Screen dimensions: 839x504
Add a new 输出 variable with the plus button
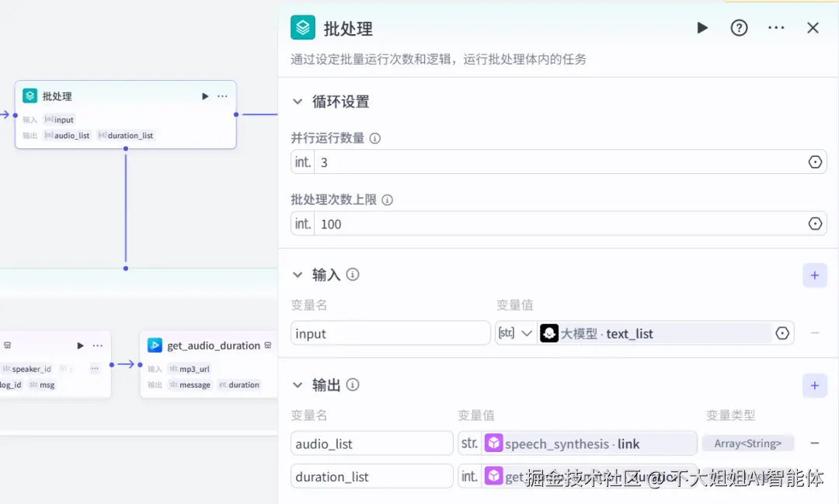[x=814, y=385]
